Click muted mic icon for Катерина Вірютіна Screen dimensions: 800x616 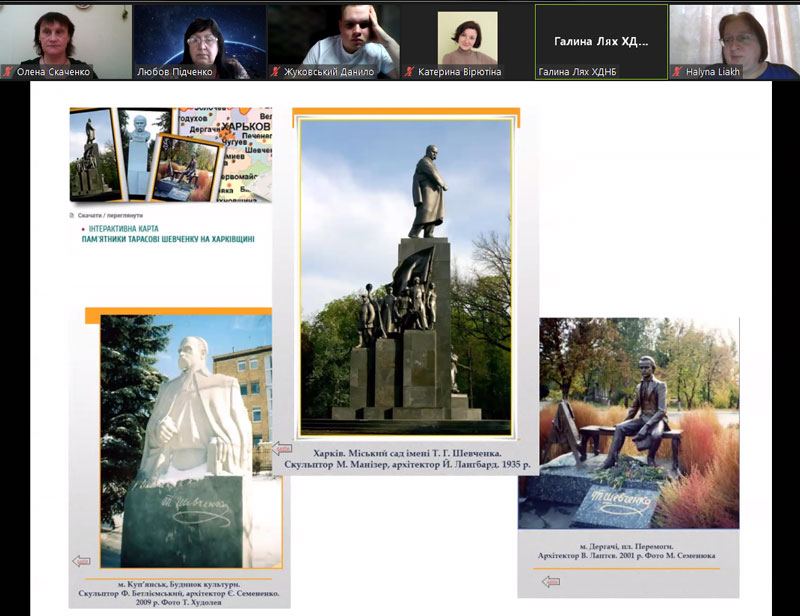pyautogui.click(x=410, y=72)
